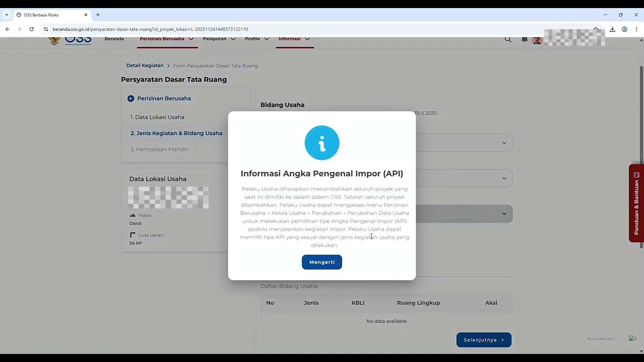Click the Perizinan Berusaha dropdown chevron

[x=191, y=39]
